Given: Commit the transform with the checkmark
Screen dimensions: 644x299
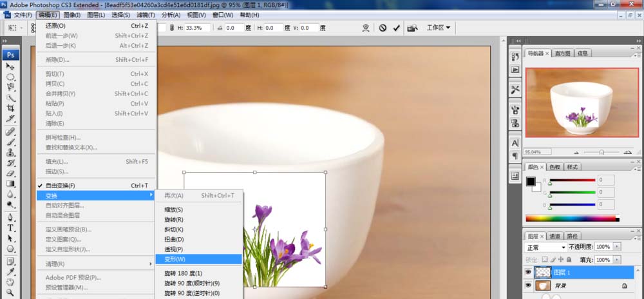Looking at the screenshot, I should point(396,28).
